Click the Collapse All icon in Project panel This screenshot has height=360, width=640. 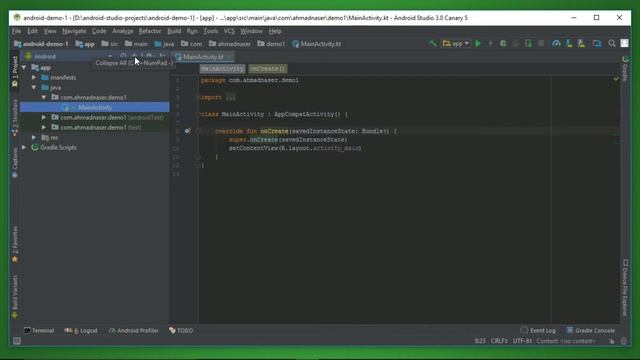click(x=134, y=56)
